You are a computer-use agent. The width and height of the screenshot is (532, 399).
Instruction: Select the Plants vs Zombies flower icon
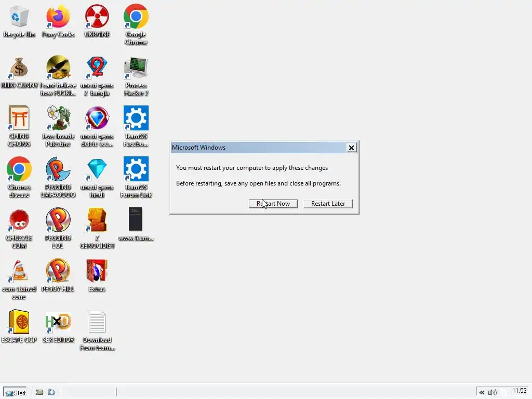(x=58, y=118)
